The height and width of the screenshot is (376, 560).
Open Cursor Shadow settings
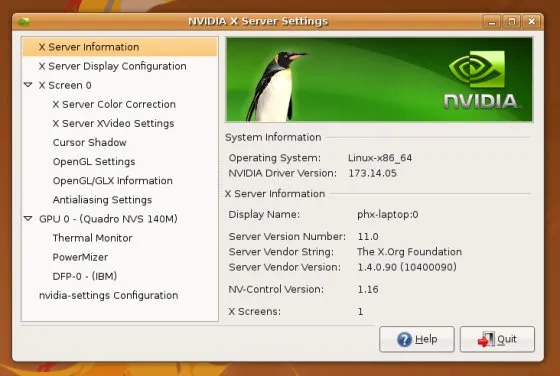pyautogui.click(x=89, y=142)
